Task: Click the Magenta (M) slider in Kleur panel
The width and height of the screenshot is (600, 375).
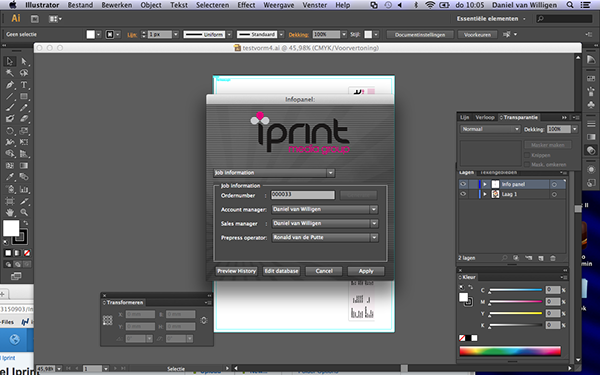Action: point(516,302)
